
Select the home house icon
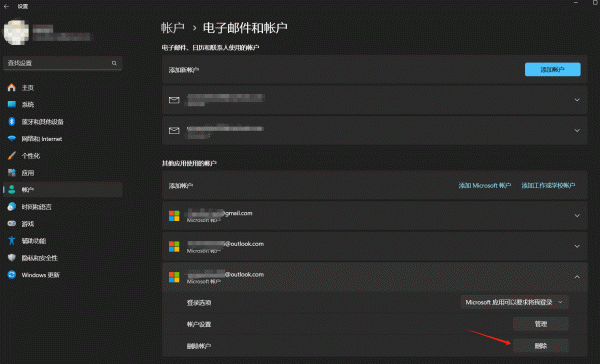tap(11, 88)
